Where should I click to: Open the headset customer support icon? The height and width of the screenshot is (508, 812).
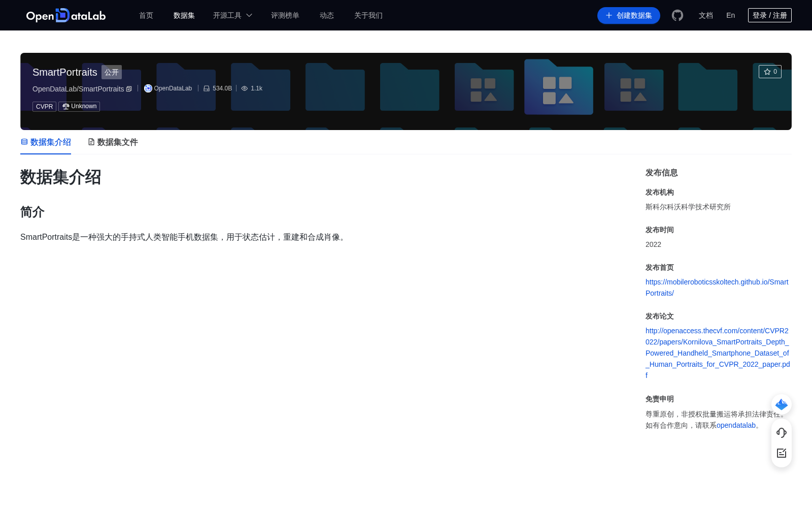pos(782,433)
